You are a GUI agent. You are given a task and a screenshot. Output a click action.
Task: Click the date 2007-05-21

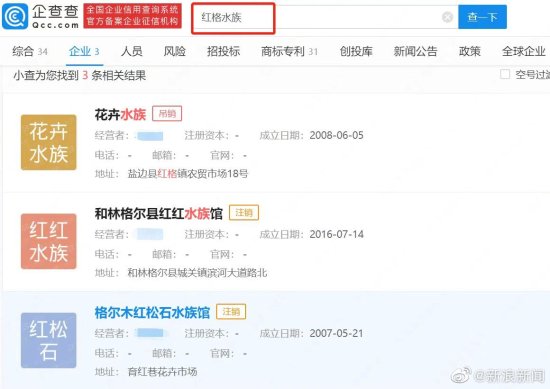336,333
